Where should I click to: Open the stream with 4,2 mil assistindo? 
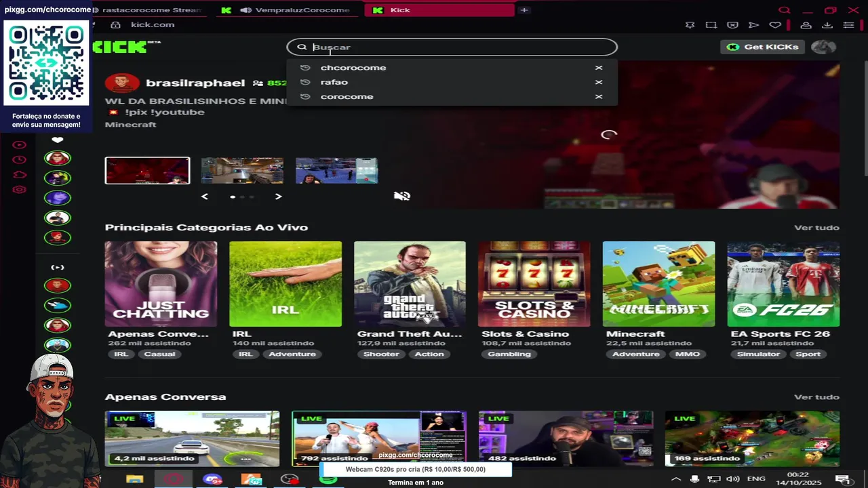(192, 439)
